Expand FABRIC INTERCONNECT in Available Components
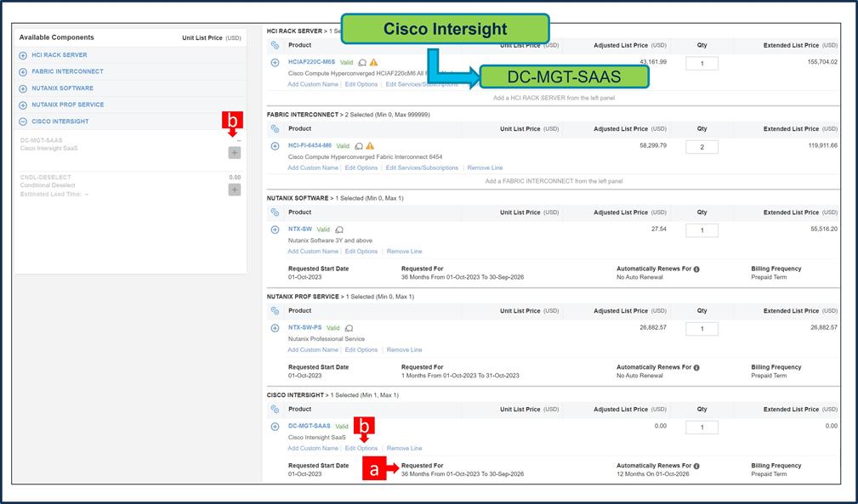 click(23, 72)
